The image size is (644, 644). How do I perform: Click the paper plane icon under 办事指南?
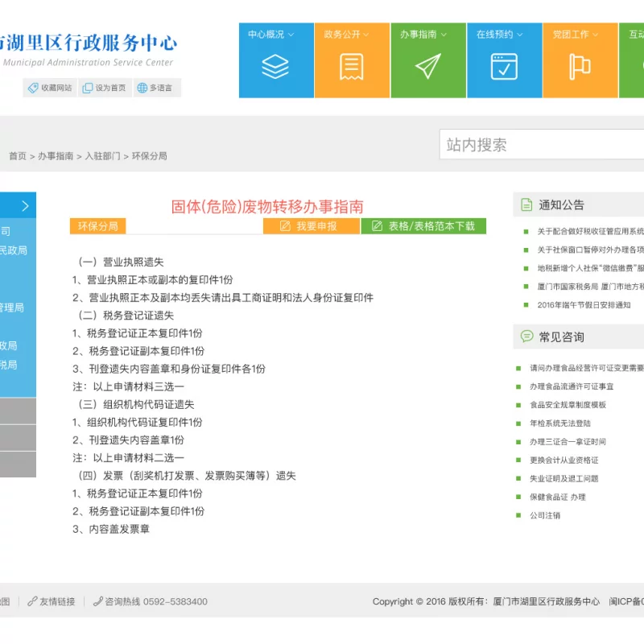[x=427, y=67]
